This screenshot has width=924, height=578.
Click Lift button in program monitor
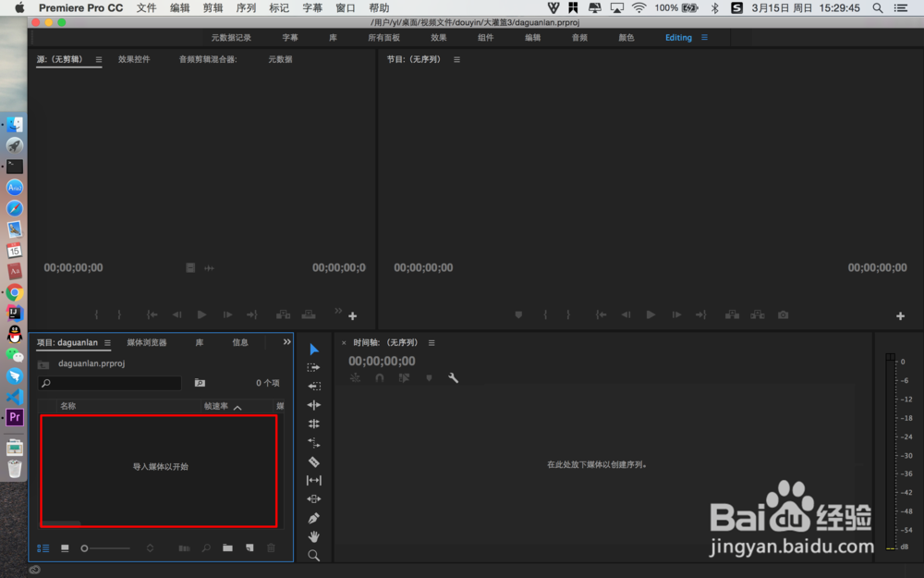tap(733, 315)
